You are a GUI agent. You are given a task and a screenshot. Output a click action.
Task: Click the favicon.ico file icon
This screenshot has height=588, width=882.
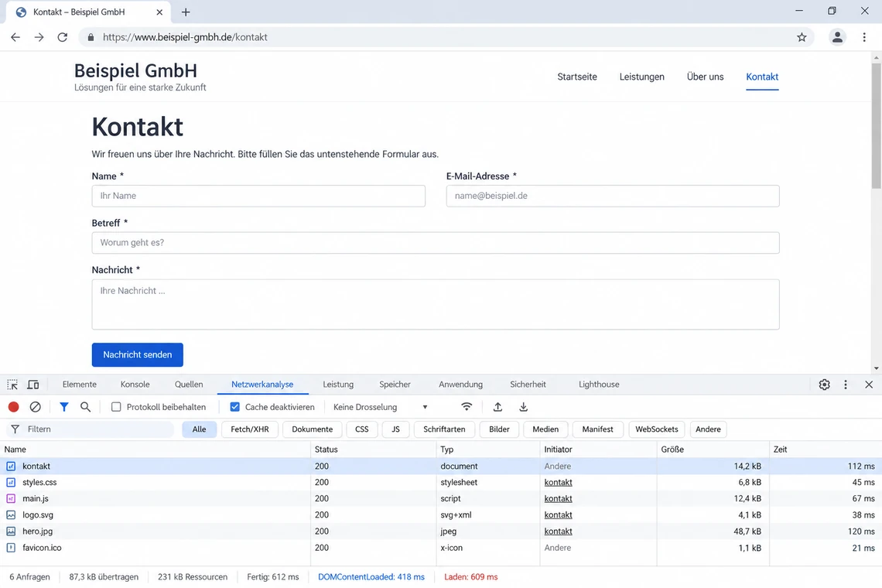(x=11, y=548)
